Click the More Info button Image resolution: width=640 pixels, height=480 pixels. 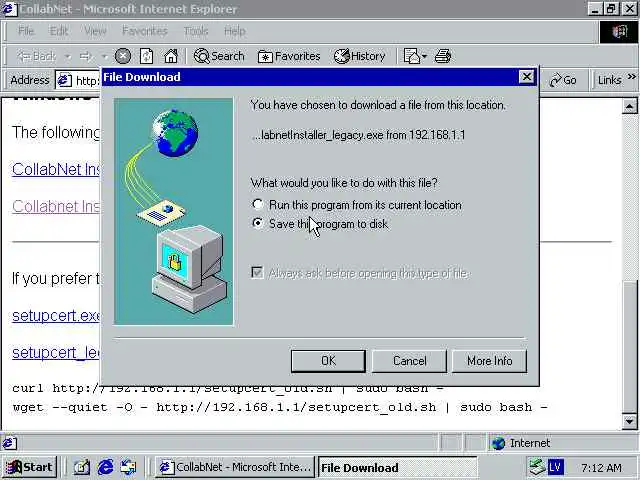point(489,361)
